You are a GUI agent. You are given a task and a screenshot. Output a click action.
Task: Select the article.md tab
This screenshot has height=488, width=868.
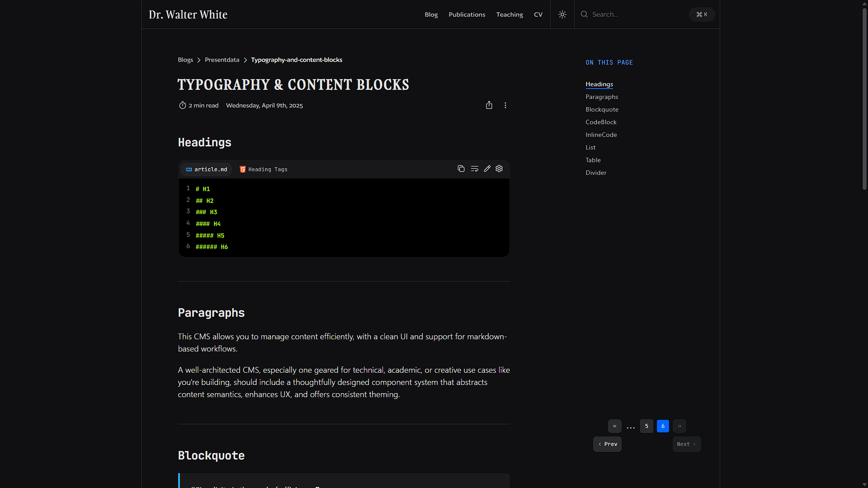pyautogui.click(x=207, y=169)
